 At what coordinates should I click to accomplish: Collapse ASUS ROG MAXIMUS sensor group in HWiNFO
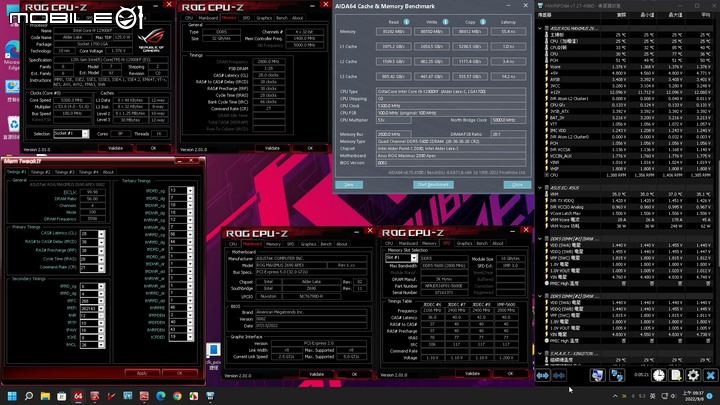coord(540,28)
